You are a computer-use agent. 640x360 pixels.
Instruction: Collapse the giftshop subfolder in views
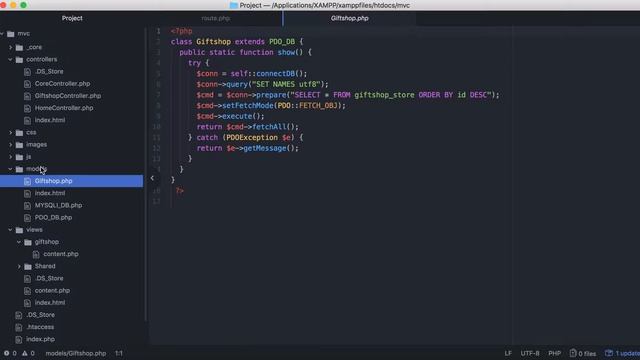point(19,242)
